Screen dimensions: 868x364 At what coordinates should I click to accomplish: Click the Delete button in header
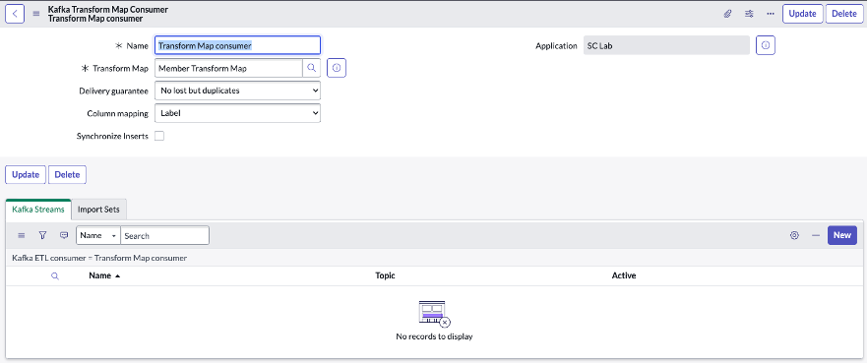844,14
